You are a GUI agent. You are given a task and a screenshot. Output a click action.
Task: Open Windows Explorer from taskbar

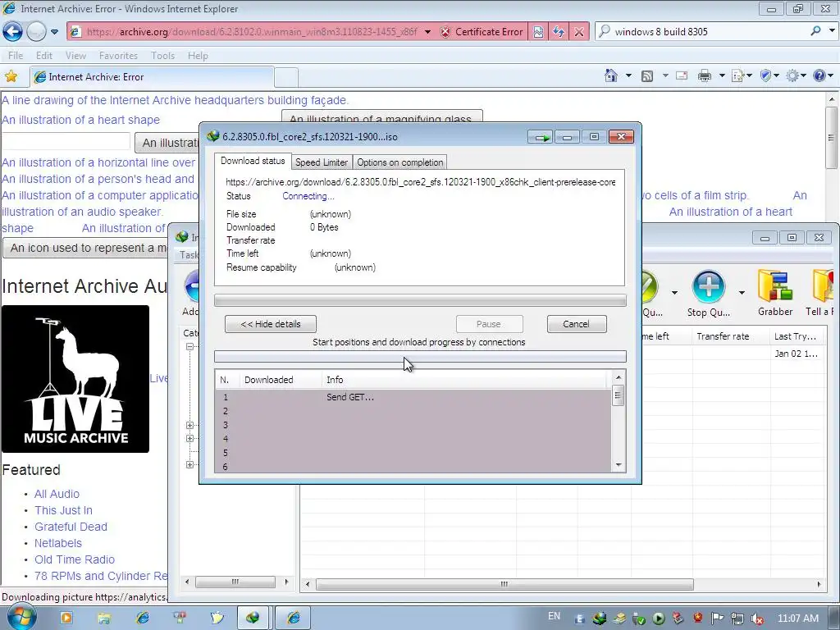click(x=104, y=619)
